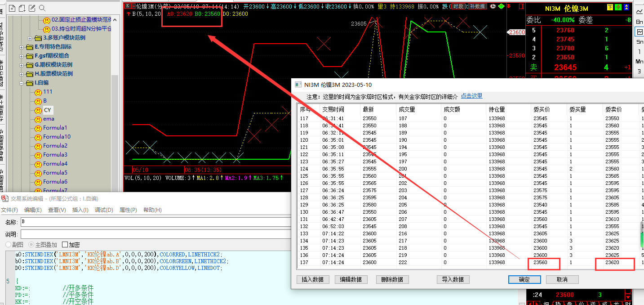Check the 加密 encryption checkbox
644x305 pixels.
(x=65, y=245)
